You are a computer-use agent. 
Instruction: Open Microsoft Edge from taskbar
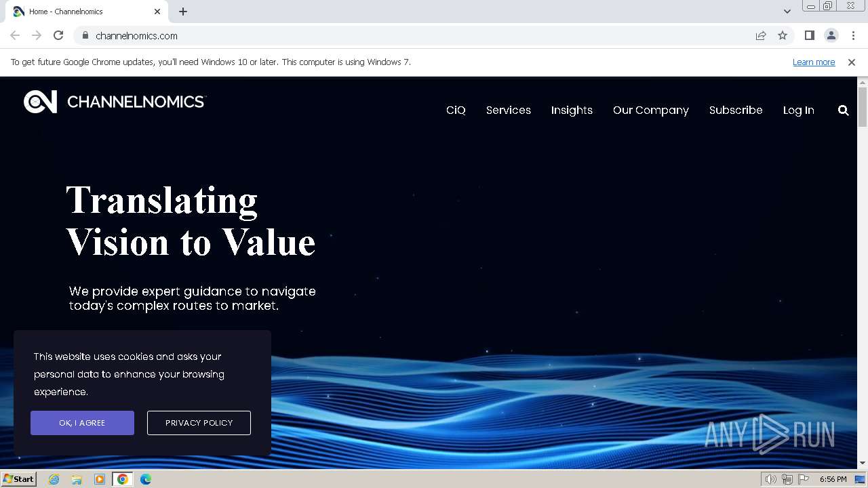click(145, 479)
